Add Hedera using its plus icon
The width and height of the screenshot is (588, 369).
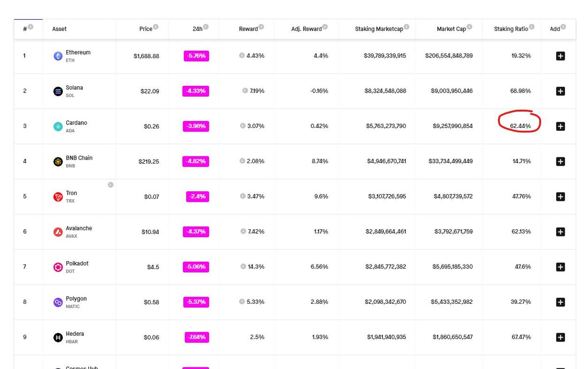[561, 337]
